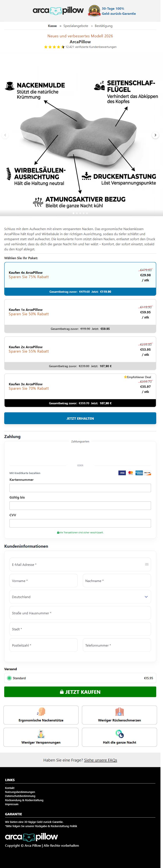Choose the 1x ArcaPillow package

[80, 312]
